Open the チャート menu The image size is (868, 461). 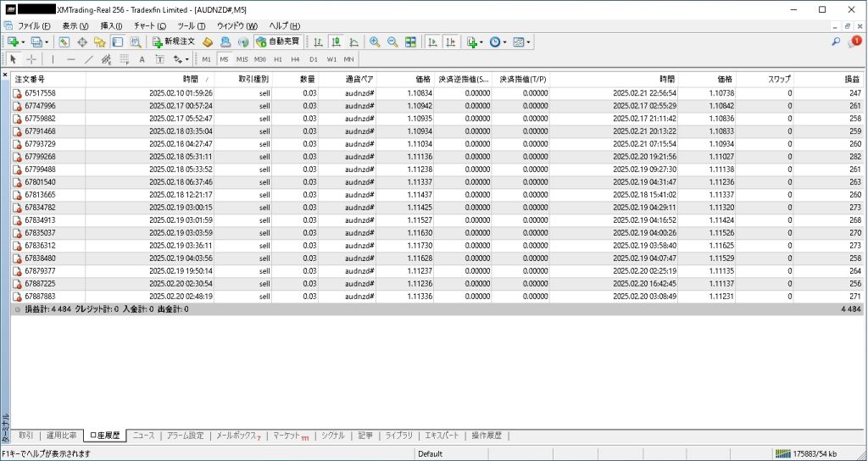144,26
